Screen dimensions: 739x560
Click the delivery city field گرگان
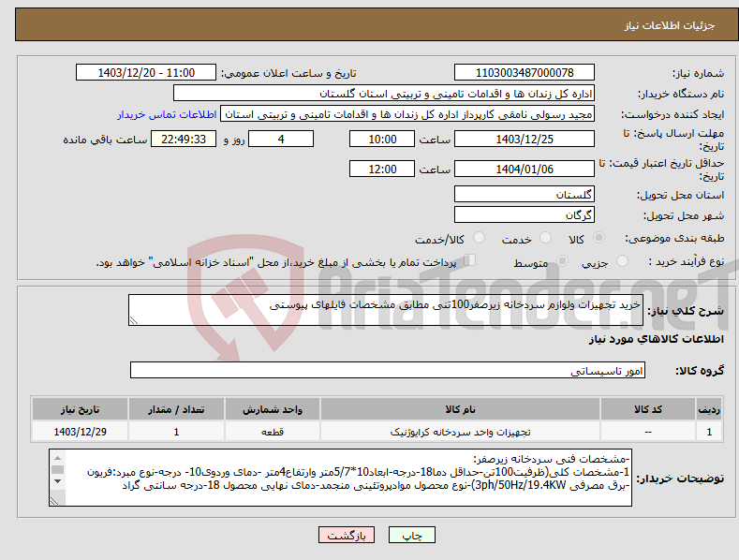point(525,215)
